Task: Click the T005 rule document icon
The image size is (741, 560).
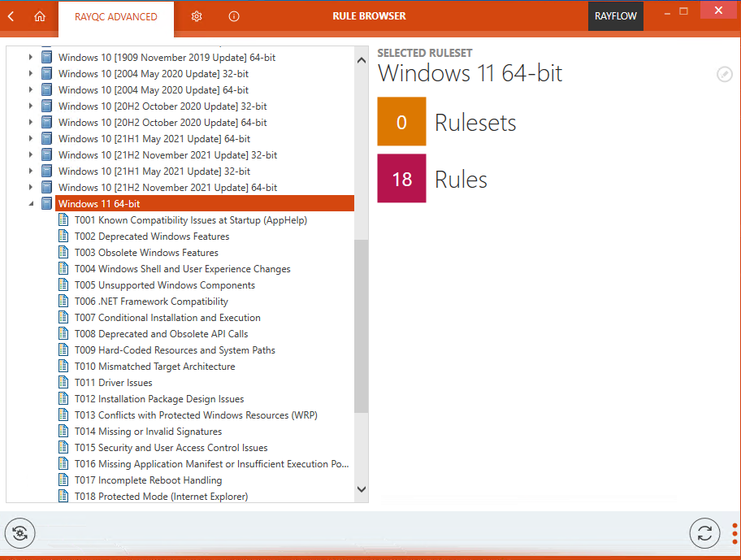Action: point(63,285)
